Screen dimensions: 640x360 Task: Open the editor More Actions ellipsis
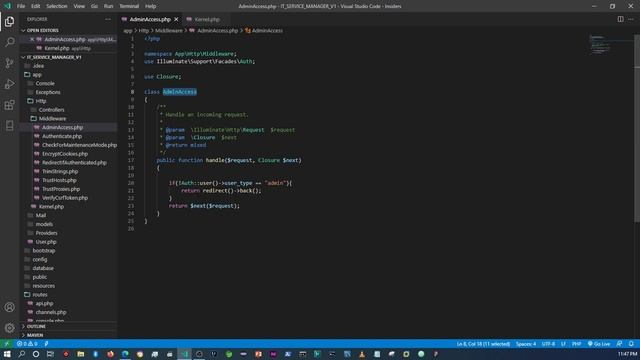(x=631, y=19)
